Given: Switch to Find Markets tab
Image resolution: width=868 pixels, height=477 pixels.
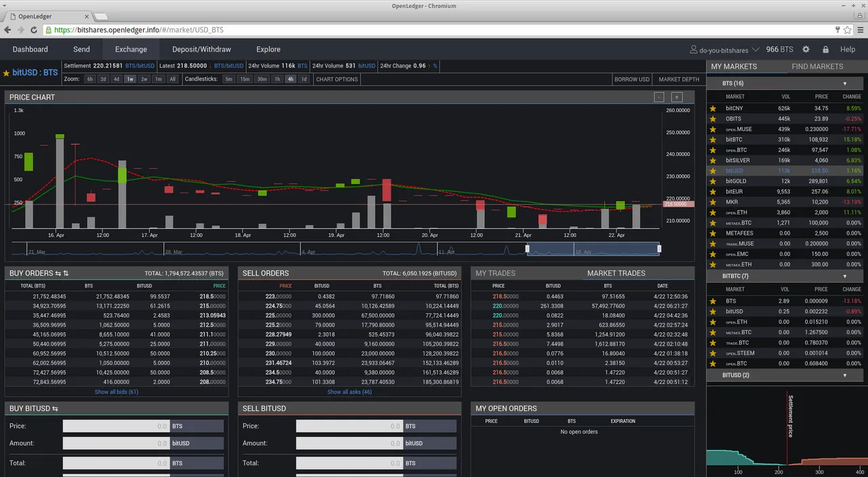Looking at the screenshot, I should (817, 66).
